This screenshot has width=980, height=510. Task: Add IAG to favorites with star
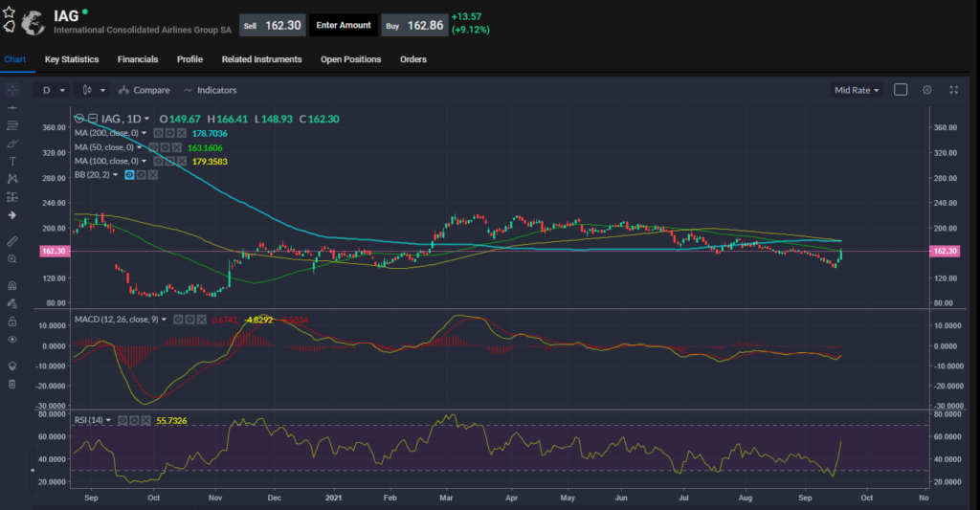coord(9,12)
